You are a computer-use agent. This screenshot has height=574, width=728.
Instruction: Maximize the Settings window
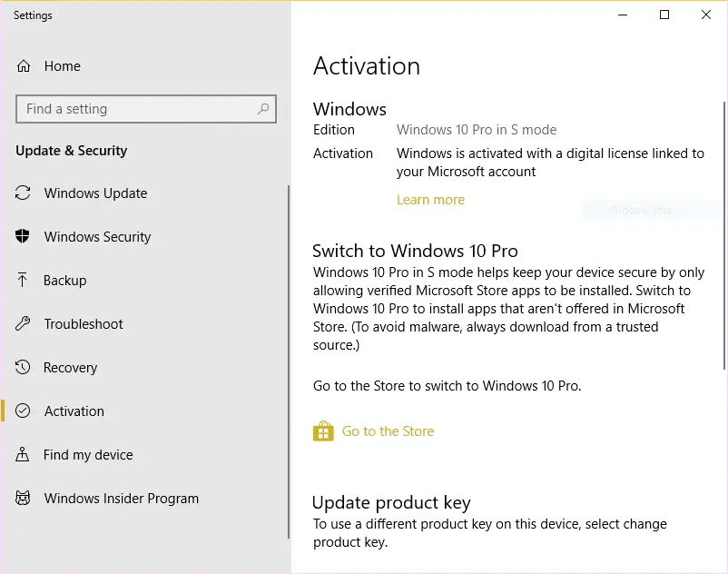pos(664,15)
